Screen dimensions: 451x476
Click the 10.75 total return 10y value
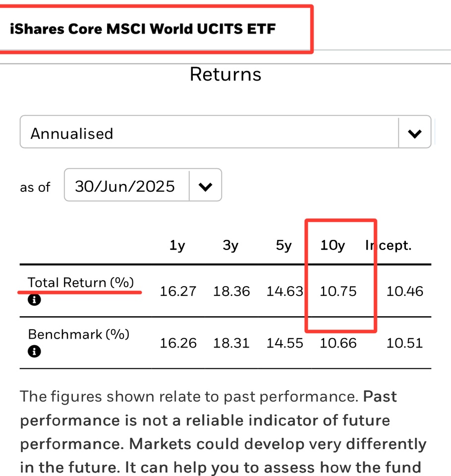coord(338,291)
